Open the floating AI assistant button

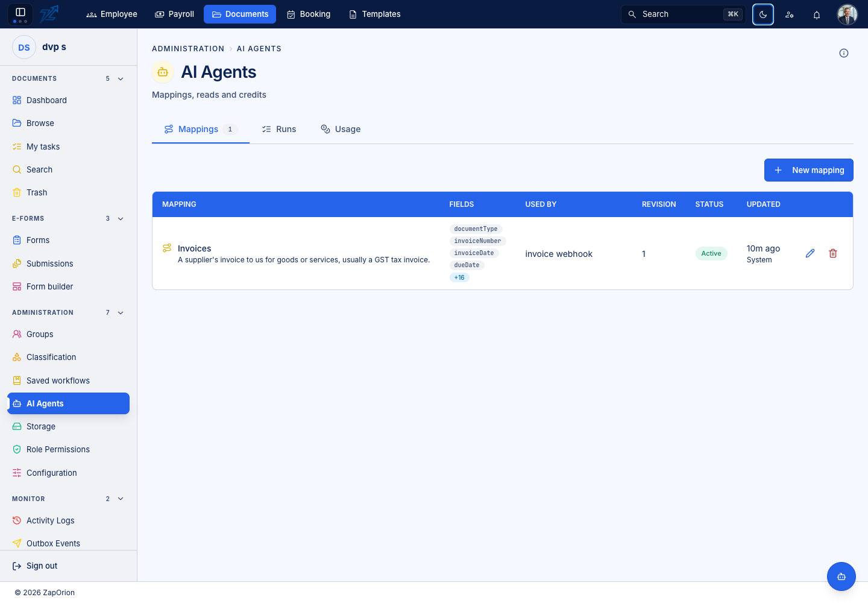tap(841, 576)
